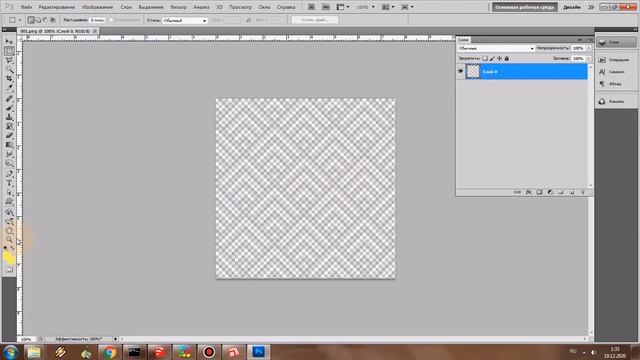This screenshot has height=360, width=640.
Task: Click the foreground color swatch
Action: [8, 256]
